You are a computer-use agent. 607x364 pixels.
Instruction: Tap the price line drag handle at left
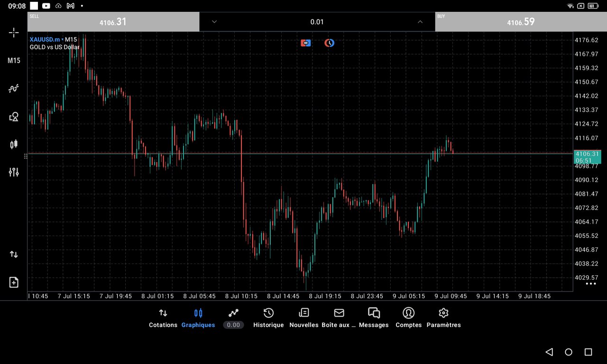[26, 156]
